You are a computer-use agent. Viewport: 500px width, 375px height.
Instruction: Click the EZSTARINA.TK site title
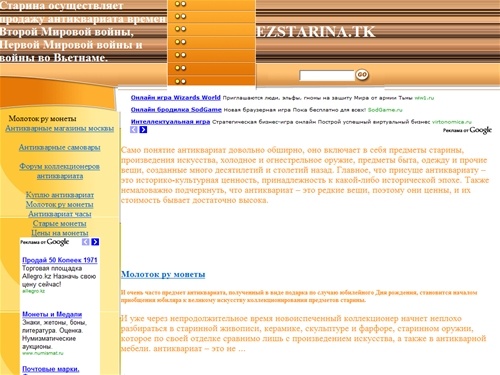pos(316,32)
